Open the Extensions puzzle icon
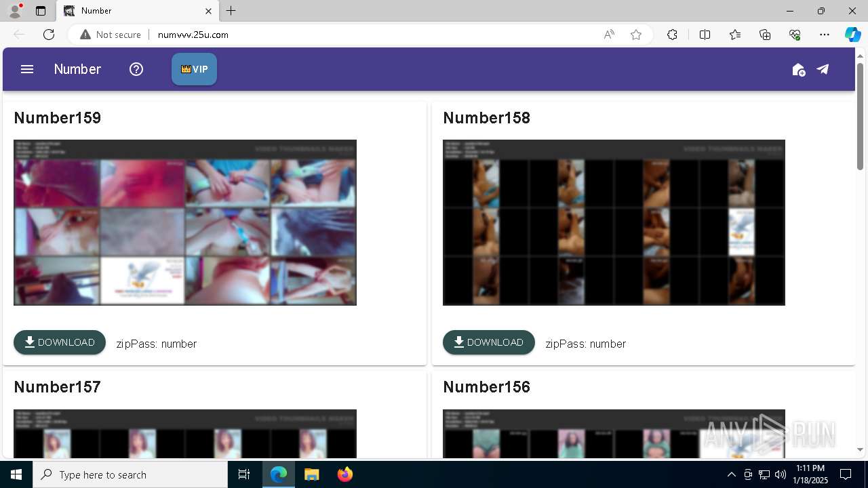The width and height of the screenshot is (868, 488). pyautogui.click(x=672, y=35)
